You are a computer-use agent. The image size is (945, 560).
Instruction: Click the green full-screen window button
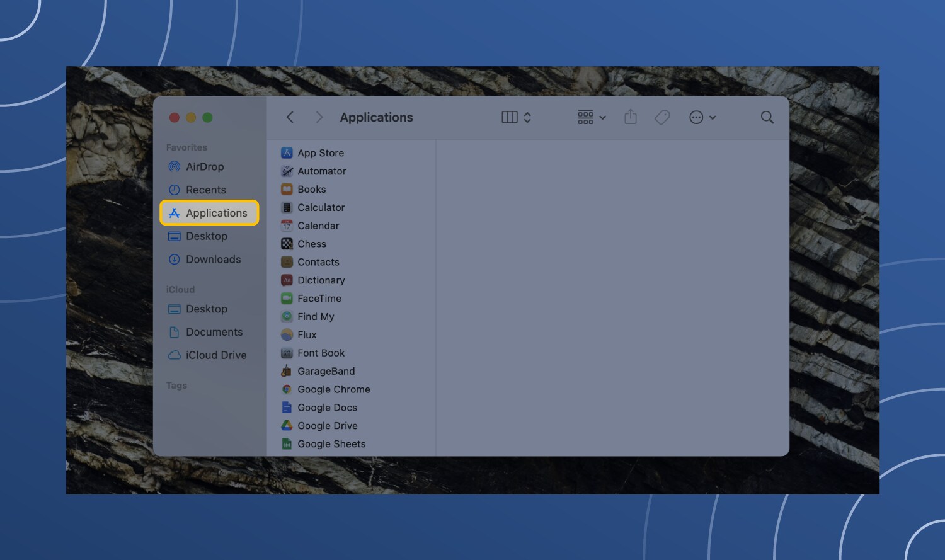tap(207, 118)
